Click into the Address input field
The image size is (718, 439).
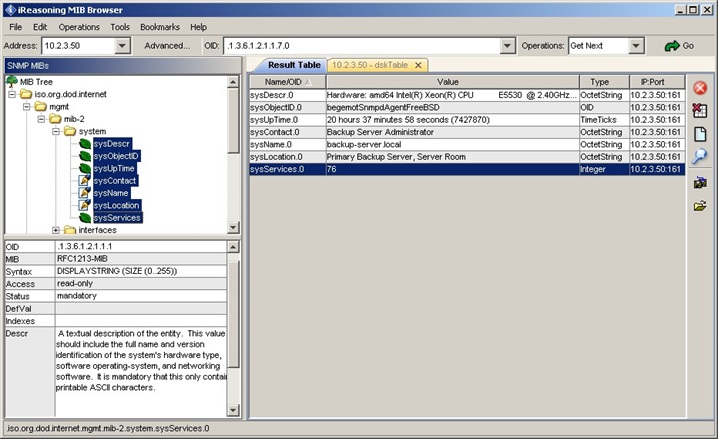78,46
